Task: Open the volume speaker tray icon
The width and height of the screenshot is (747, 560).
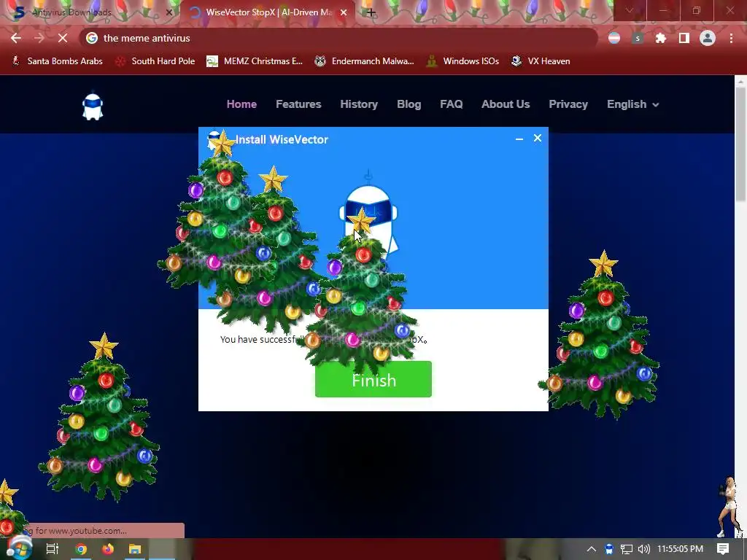Action: coord(643,549)
